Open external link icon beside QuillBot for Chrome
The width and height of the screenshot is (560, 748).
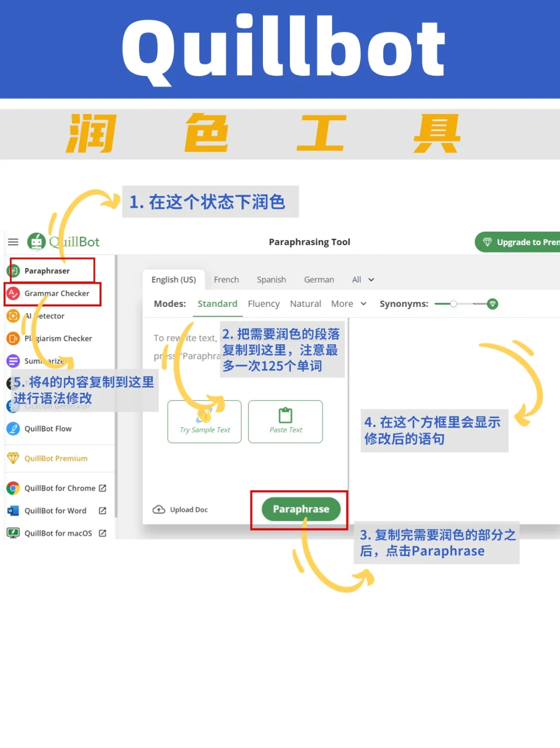(x=103, y=488)
